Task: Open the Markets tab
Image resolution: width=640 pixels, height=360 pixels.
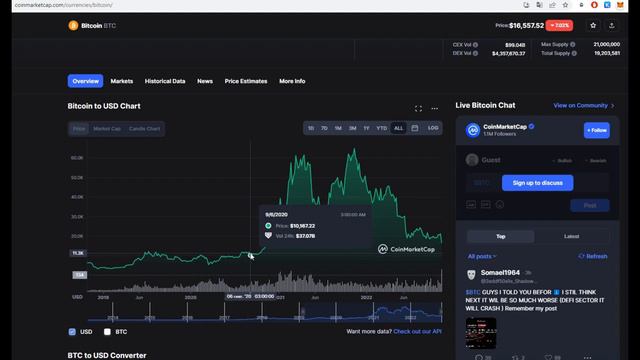Action: click(122, 81)
